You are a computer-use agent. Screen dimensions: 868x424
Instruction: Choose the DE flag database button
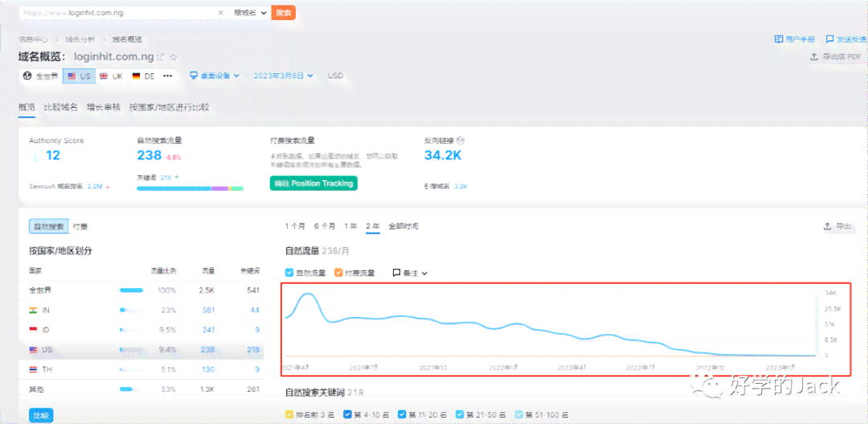(x=143, y=76)
